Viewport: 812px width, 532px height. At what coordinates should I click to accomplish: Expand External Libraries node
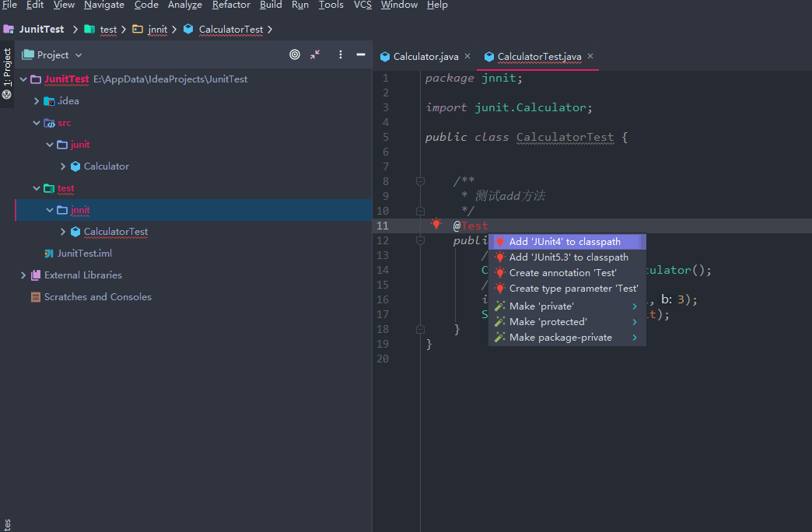[x=23, y=275]
